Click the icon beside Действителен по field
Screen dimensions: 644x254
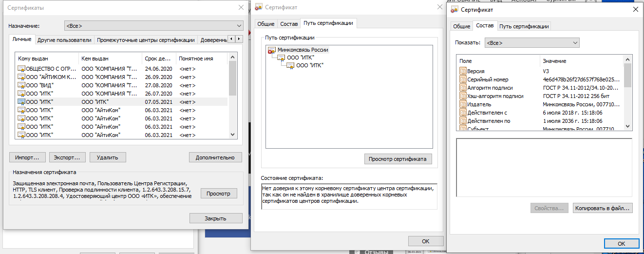[463, 121]
